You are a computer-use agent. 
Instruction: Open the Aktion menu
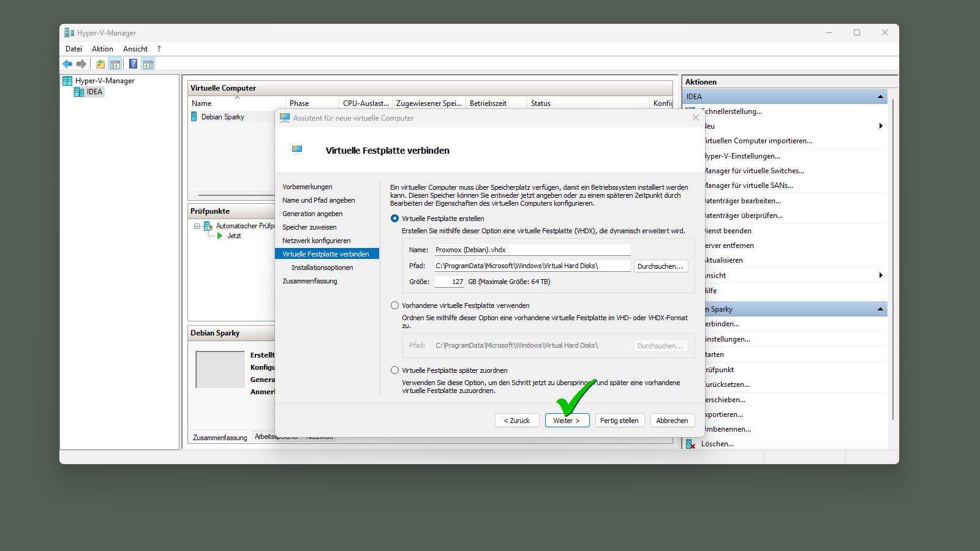102,49
